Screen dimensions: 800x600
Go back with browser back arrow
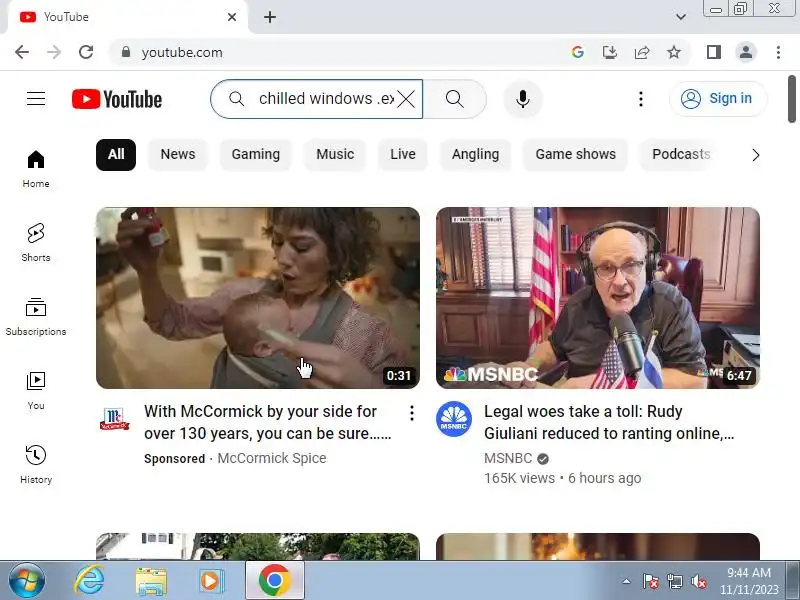22,52
